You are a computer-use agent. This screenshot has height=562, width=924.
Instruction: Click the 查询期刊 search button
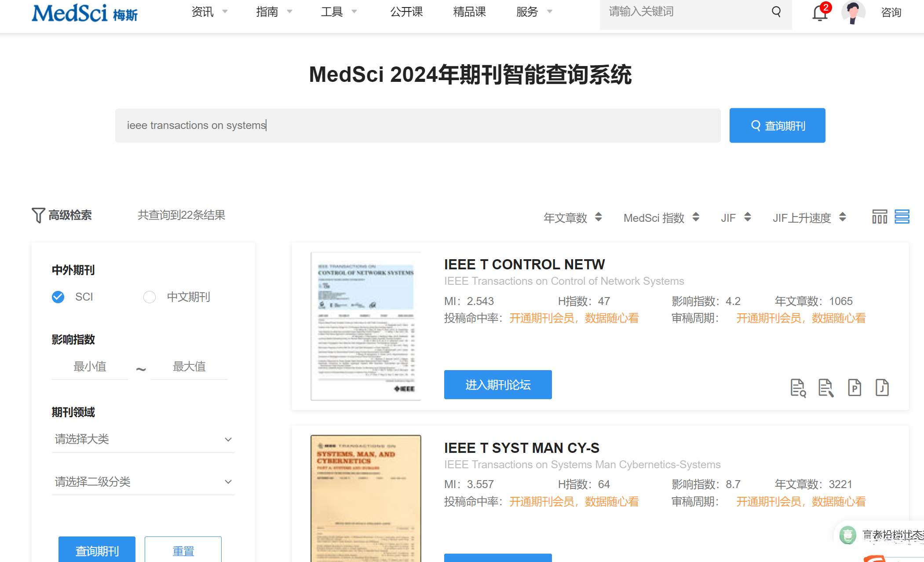coord(777,125)
